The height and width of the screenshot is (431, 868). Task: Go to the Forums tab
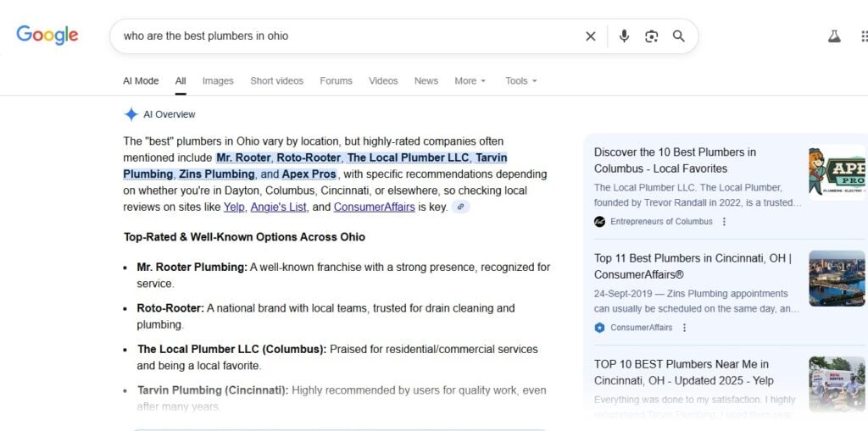click(336, 80)
